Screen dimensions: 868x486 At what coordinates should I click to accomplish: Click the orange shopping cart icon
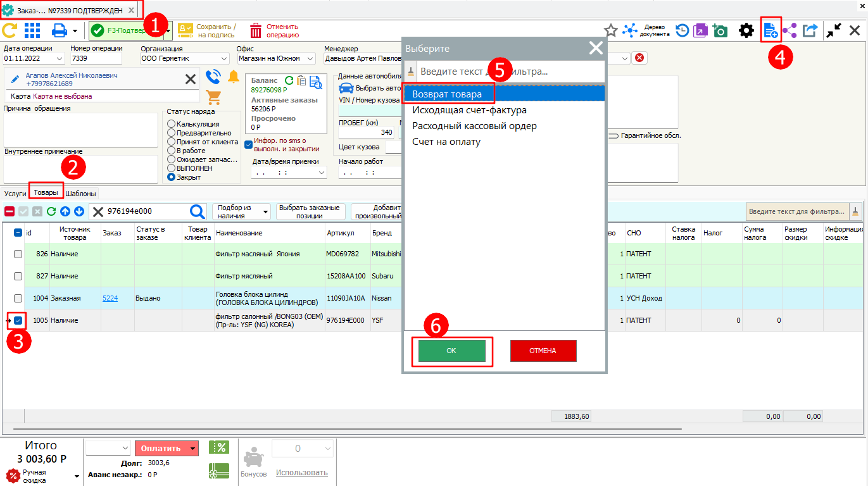(213, 97)
